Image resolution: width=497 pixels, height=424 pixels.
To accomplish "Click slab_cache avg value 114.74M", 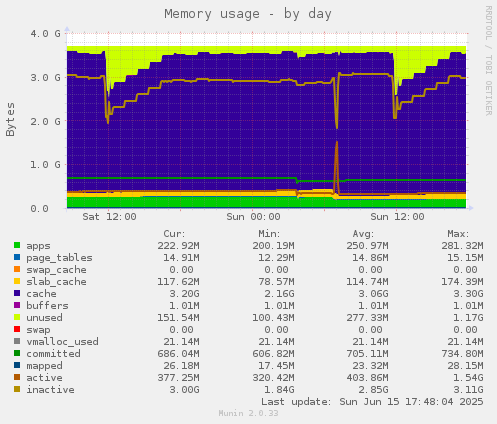I will click(367, 282).
